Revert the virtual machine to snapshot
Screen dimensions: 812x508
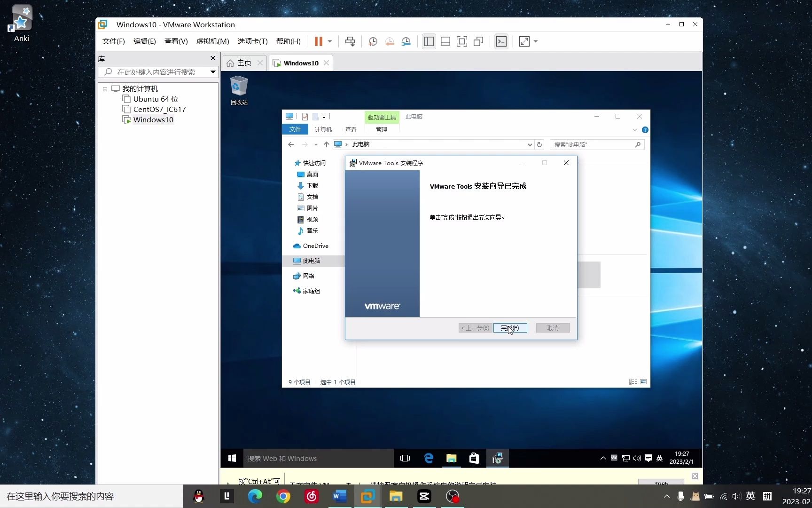point(390,41)
